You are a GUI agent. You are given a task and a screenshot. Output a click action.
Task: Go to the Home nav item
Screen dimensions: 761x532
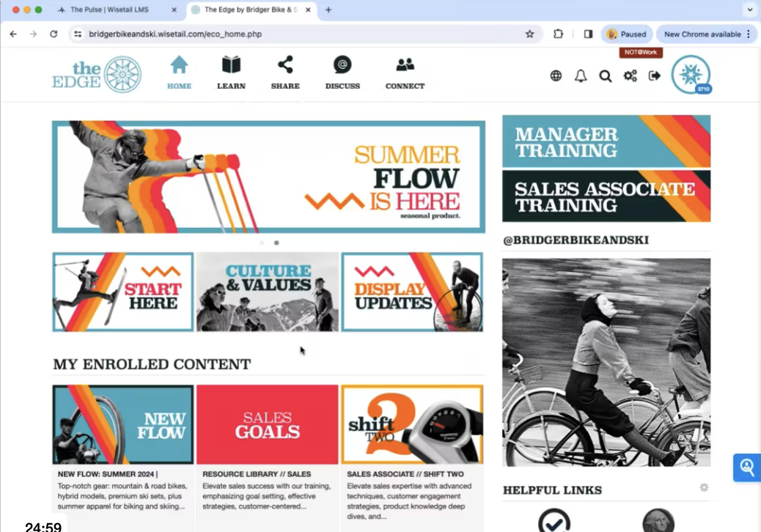179,73
